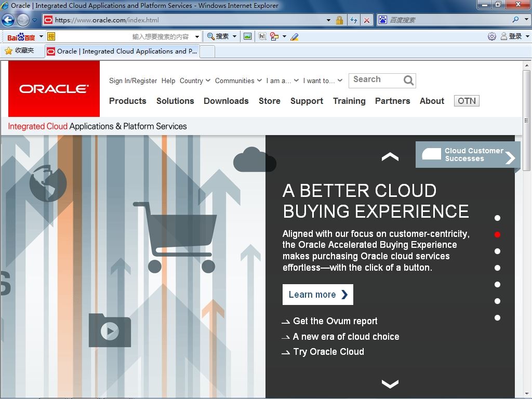The height and width of the screenshot is (399, 532).
Task: Click the OTN button
Action: (x=467, y=101)
